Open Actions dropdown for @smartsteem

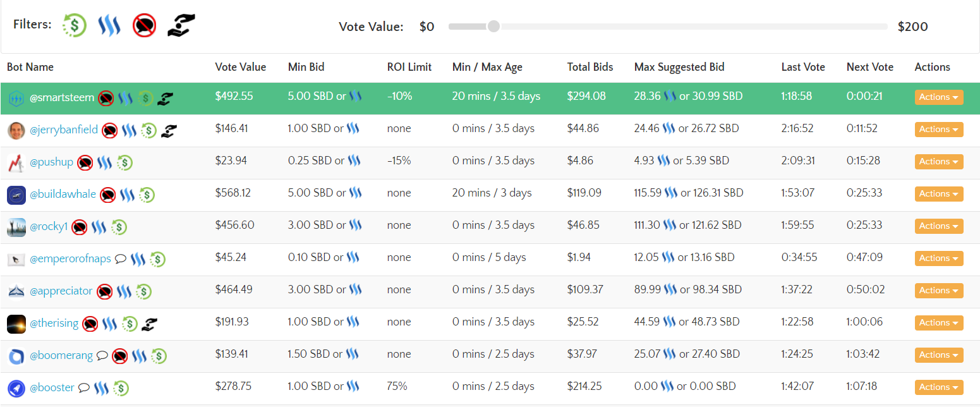[938, 97]
